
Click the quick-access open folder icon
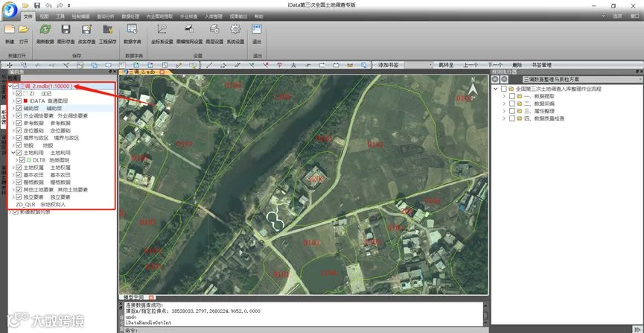click(x=25, y=5)
